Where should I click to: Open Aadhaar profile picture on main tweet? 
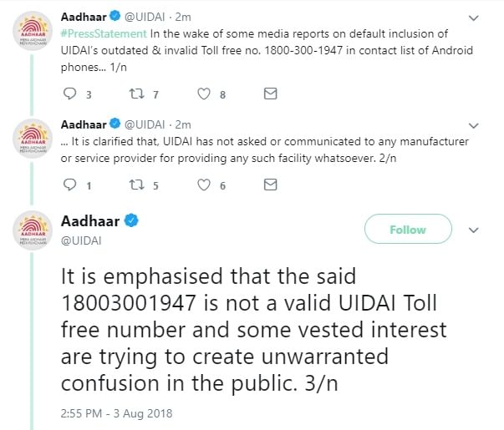pos(33,230)
